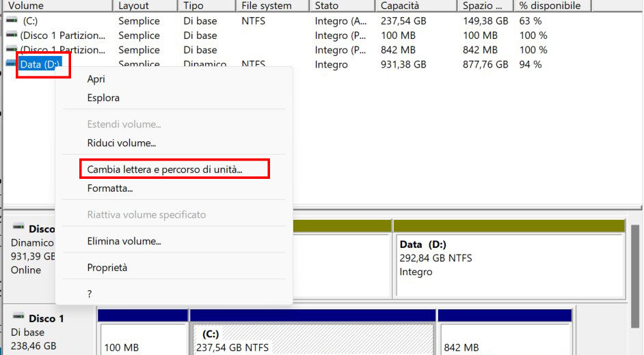Viewport: 644px width, 355px height.
Task: Select the (C:) 237,54 GB NTFS partition block
Action: point(312,339)
